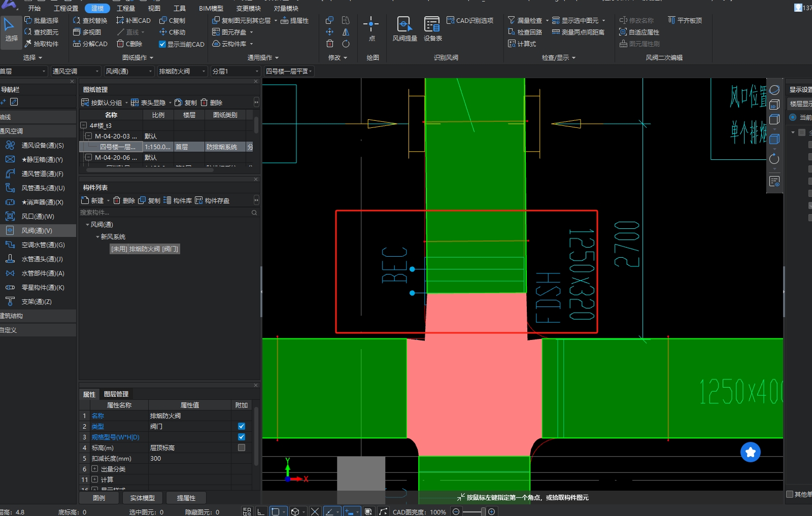Click C复制 copy CAD tool
The image size is (812, 516).
tap(172, 20)
